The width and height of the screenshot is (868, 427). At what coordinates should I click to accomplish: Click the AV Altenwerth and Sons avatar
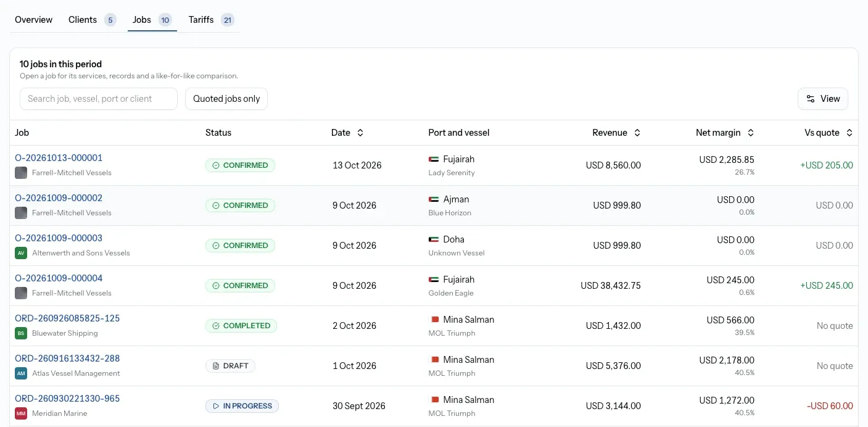[21, 253]
